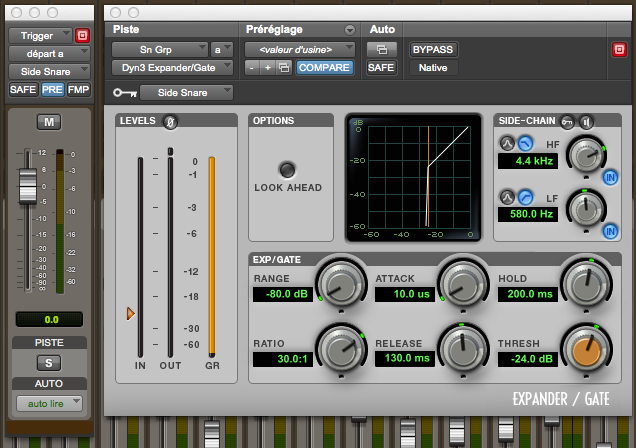This screenshot has height=448, width=636.
Task: Click the Piste header label
Action: pos(126,30)
